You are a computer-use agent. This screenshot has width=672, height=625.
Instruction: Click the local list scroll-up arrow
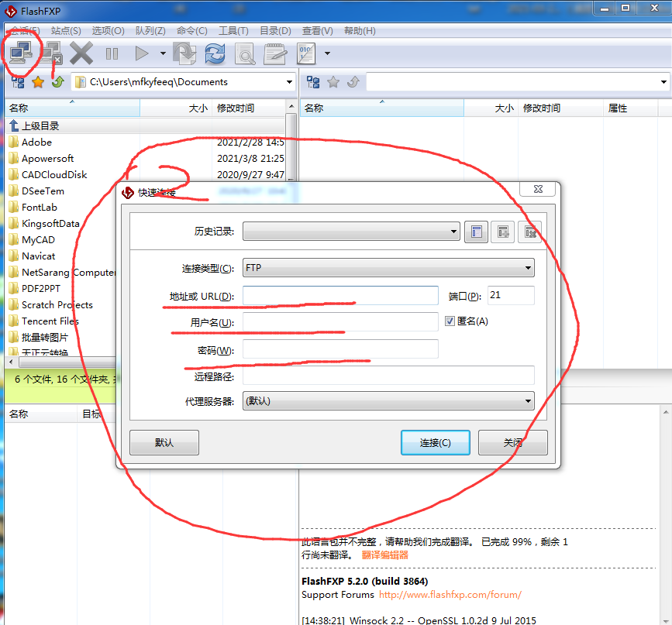coord(291,106)
